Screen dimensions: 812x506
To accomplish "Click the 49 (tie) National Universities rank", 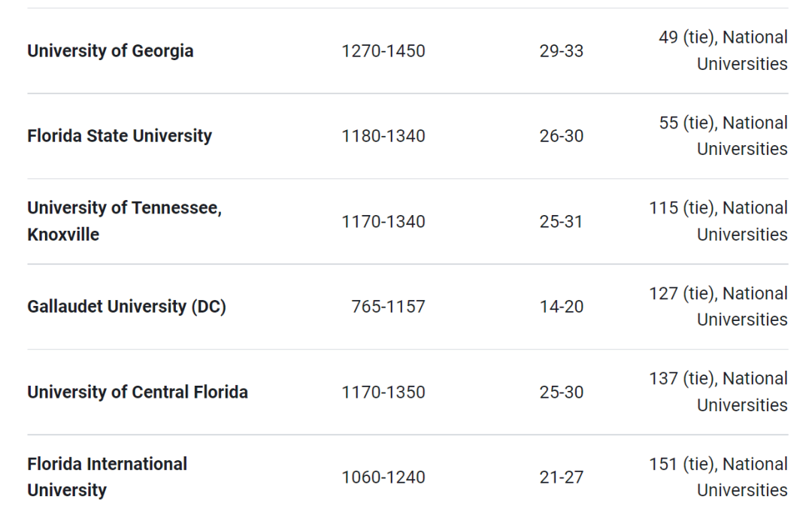I will (723, 51).
